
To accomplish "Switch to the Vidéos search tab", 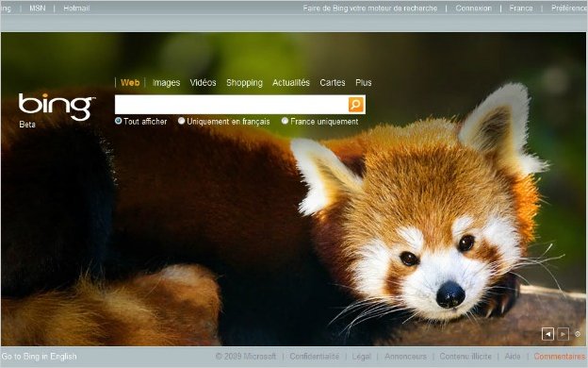I will coord(203,83).
